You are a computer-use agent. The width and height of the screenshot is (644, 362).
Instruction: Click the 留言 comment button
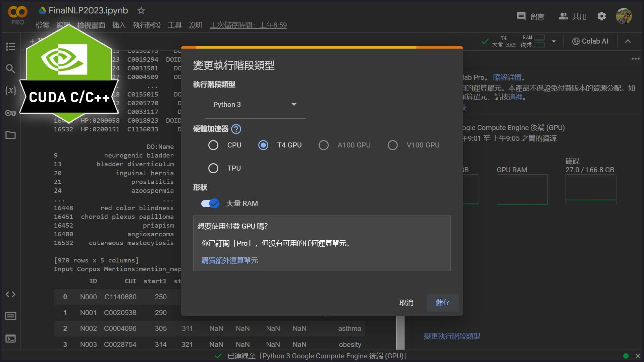pos(531,16)
